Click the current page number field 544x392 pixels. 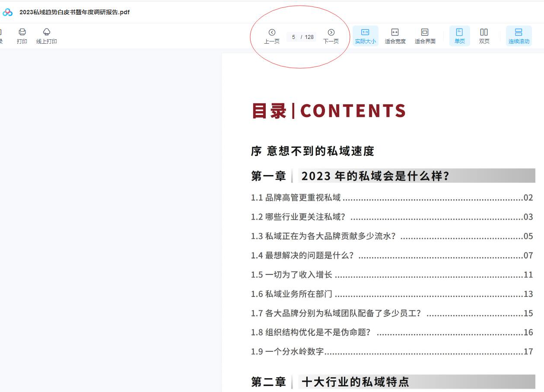tap(293, 37)
